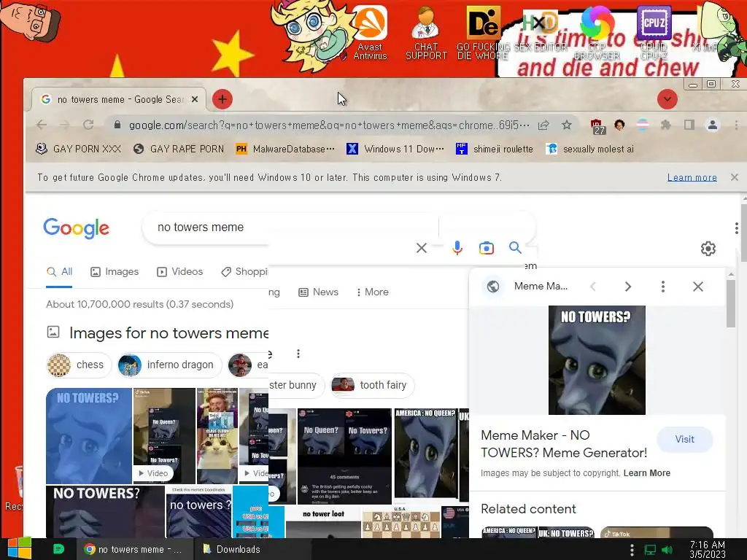The image size is (747, 560).
Task: Open the shimeji roulette bookmark
Action: point(495,149)
